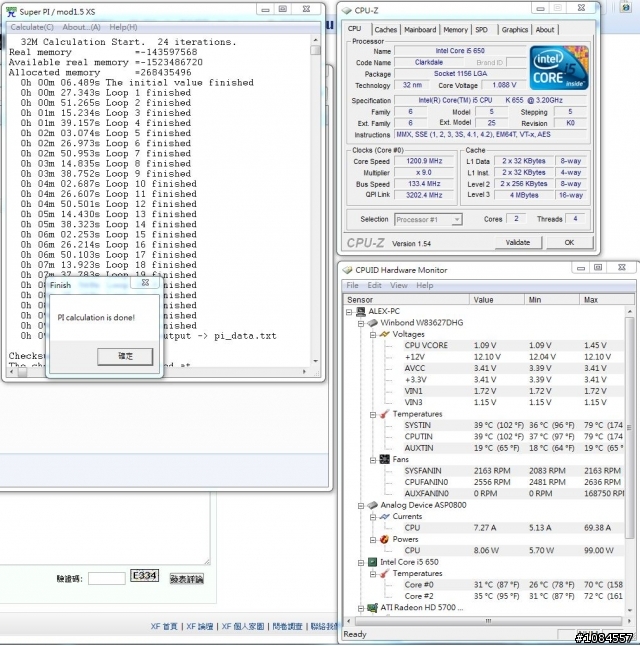Click the Winbond W83627DHG chip icon
Viewport: 640px width, 646px height.
click(x=373, y=323)
